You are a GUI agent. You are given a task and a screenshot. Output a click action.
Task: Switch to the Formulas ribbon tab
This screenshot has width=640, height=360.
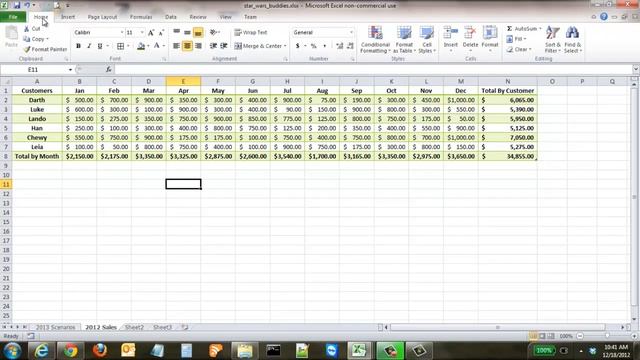coord(141,17)
